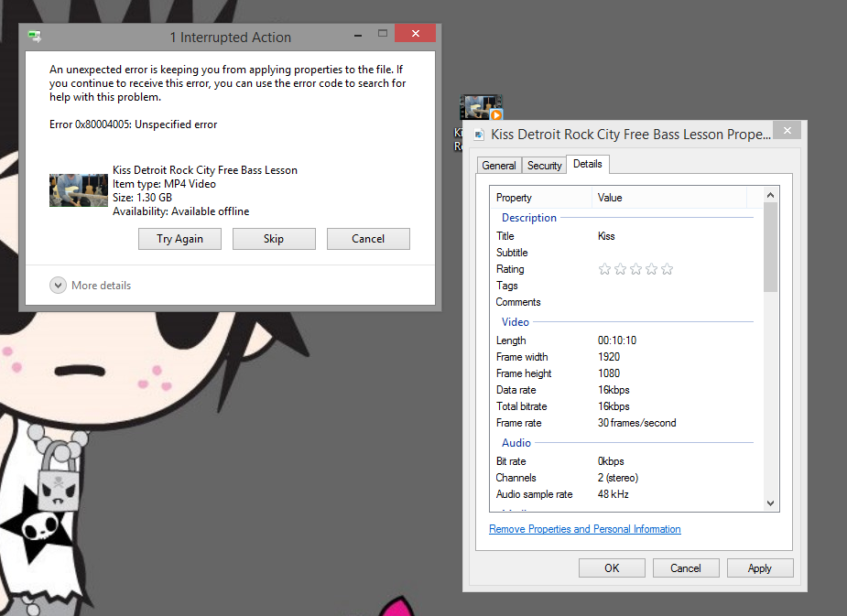Select the Frame rate value 30 frames/second
Image resolution: width=847 pixels, height=616 pixels.
637,423
